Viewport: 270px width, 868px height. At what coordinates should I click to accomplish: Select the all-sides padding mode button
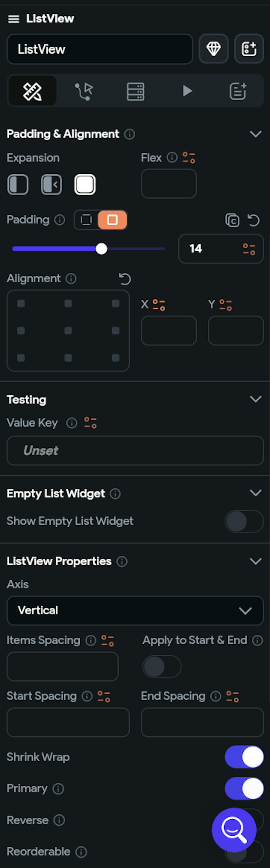[x=112, y=220]
